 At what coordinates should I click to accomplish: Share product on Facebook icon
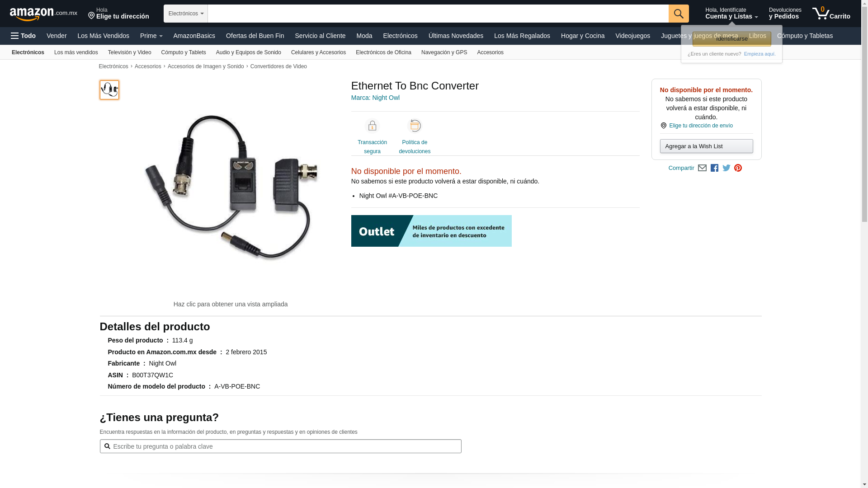[714, 168]
